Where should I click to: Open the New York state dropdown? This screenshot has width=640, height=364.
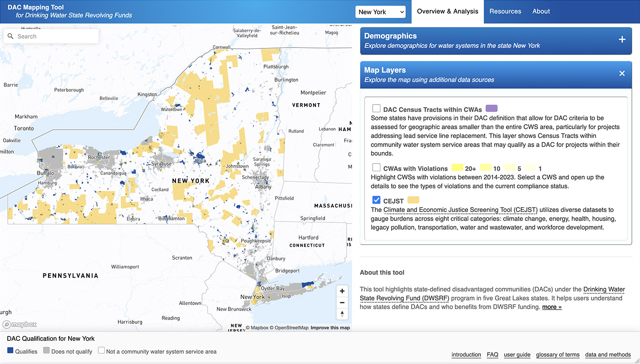380,12
